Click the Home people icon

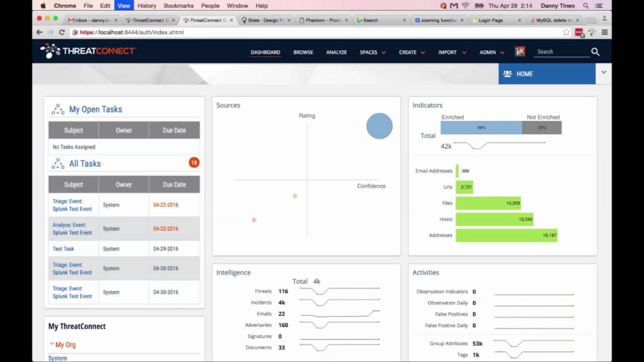[x=508, y=74]
